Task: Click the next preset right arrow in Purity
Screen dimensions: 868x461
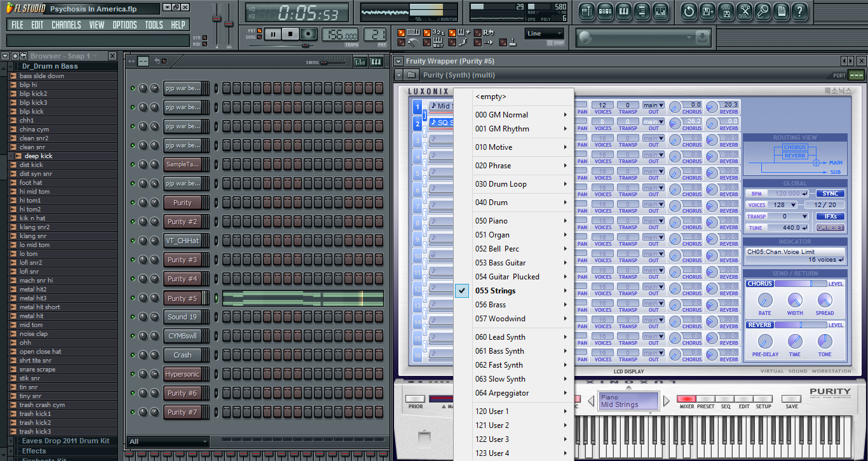Action: tap(667, 401)
